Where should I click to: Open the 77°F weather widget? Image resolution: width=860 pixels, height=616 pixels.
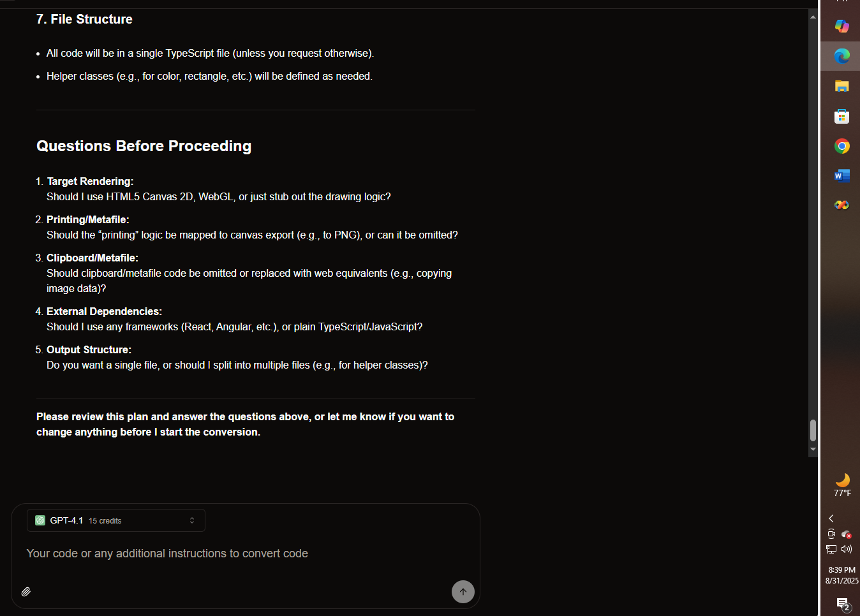click(x=842, y=485)
